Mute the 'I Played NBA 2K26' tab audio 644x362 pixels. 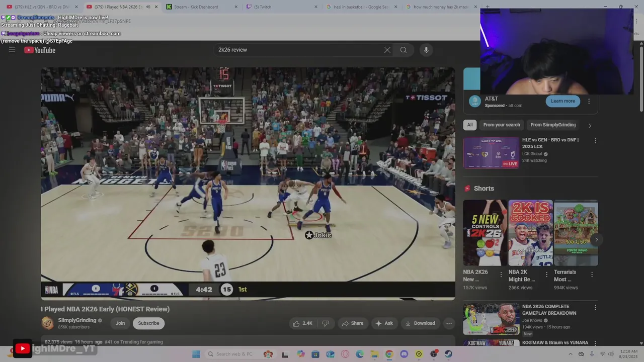coord(148,7)
